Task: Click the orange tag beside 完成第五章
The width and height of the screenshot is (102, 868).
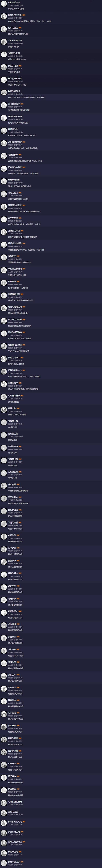Action: 20,472
